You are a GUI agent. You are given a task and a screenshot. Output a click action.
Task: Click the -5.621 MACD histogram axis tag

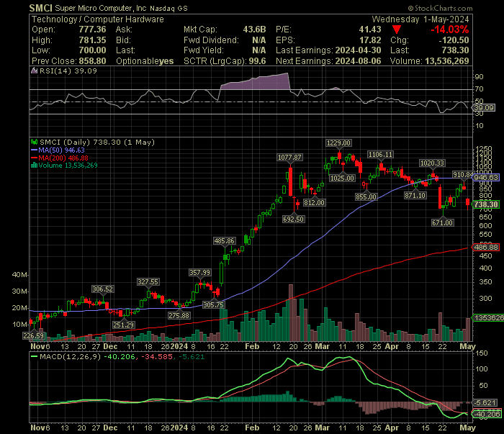486,402
